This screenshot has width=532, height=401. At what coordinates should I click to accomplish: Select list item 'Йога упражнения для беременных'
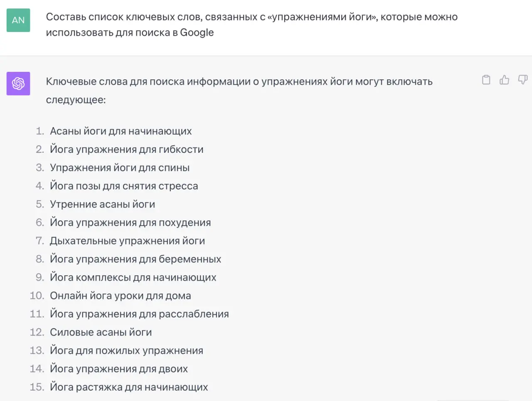tap(135, 259)
